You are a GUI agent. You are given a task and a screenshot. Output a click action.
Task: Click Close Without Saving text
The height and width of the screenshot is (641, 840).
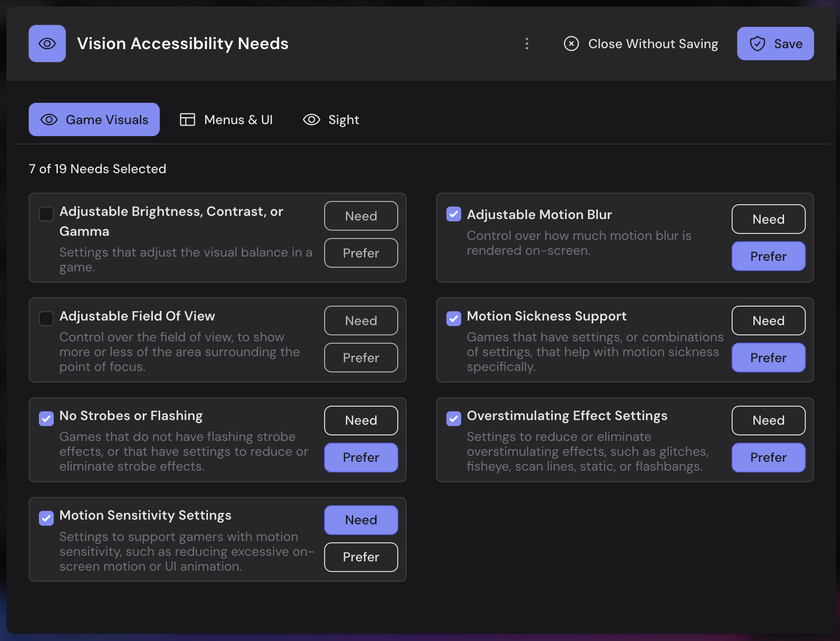tap(653, 44)
